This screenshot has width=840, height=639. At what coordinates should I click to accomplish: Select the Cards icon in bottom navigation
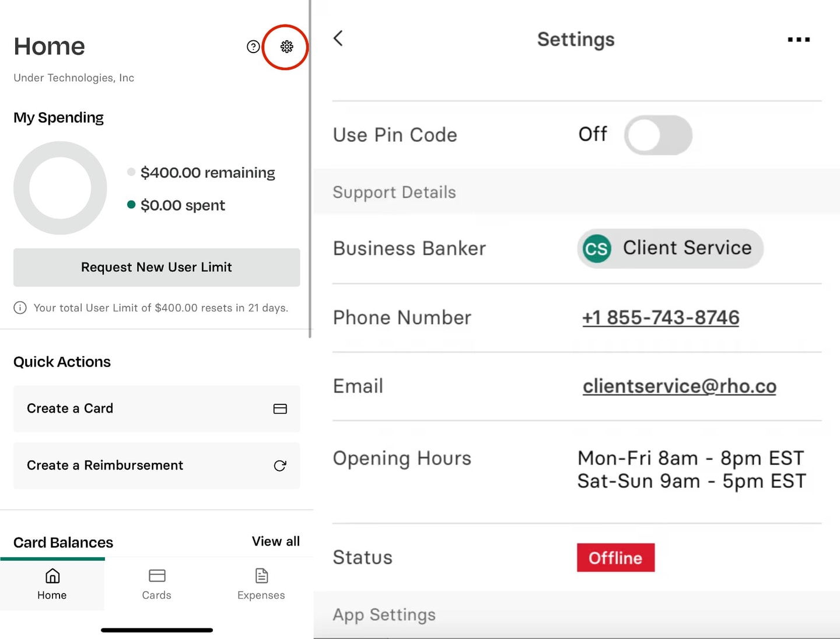click(x=156, y=584)
